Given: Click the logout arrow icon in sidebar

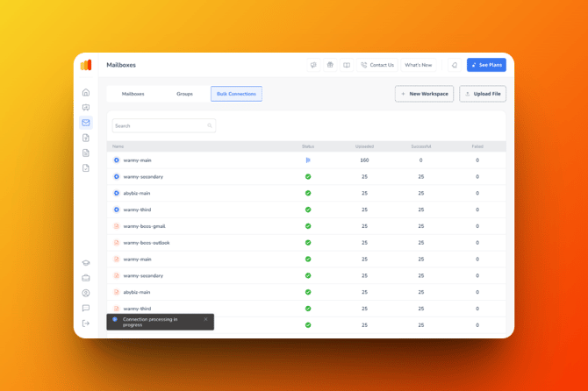Looking at the screenshot, I should 86,323.
